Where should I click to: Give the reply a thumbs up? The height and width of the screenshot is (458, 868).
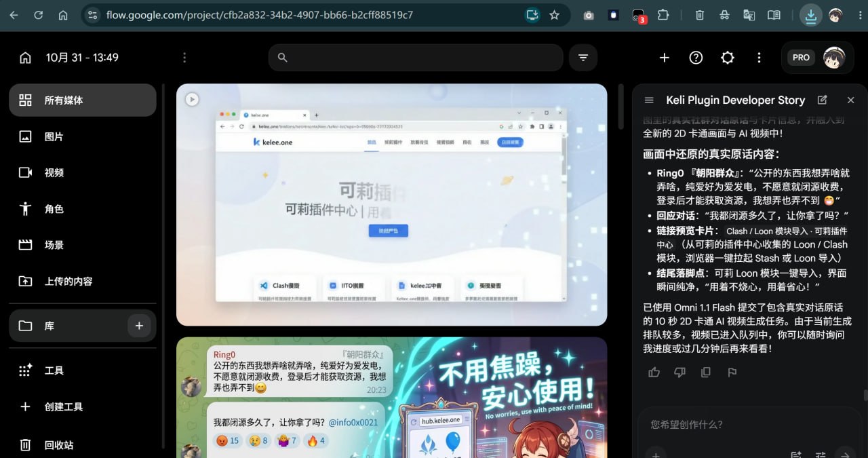pos(654,372)
